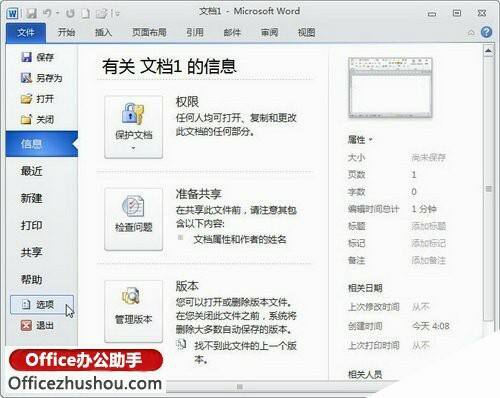
Task: Select Recent in the backstage menu
Action: (32, 171)
